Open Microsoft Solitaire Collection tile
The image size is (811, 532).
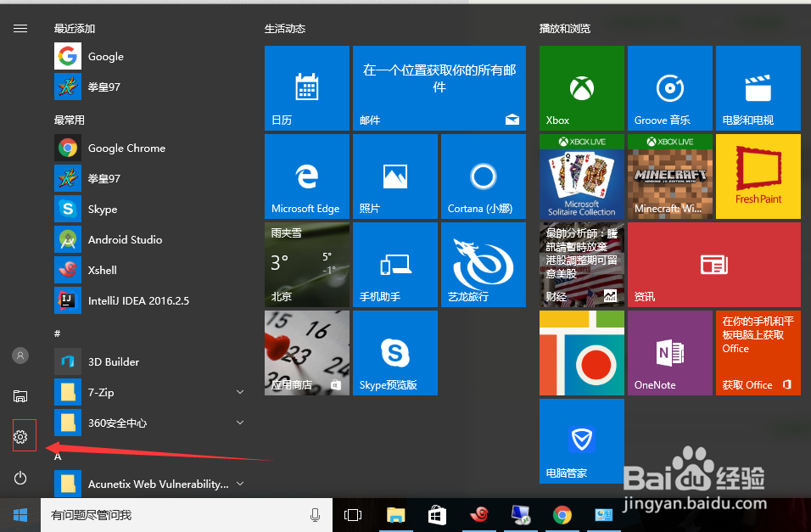click(x=582, y=176)
